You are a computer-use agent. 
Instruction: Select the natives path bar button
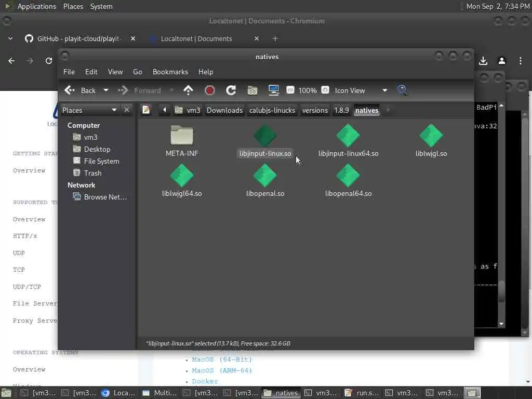click(x=367, y=110)
